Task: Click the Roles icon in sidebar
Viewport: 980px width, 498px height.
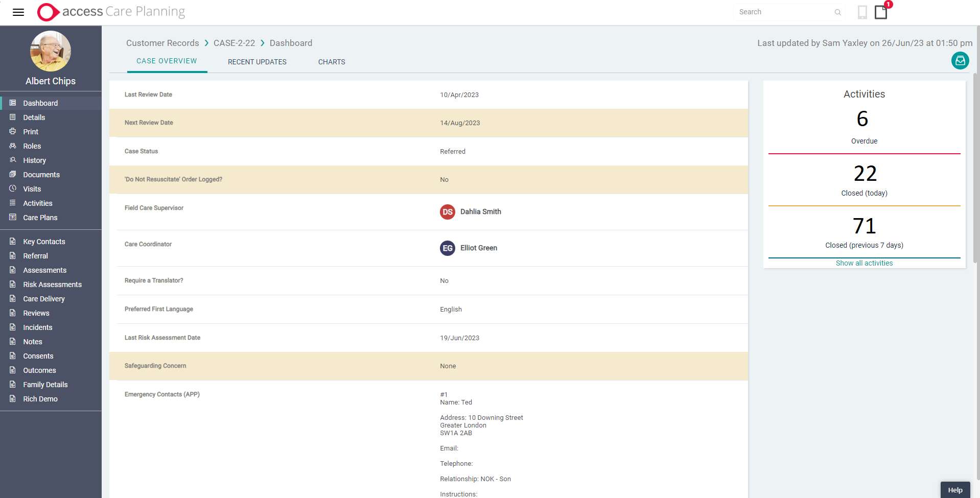Action: (13, 146)
